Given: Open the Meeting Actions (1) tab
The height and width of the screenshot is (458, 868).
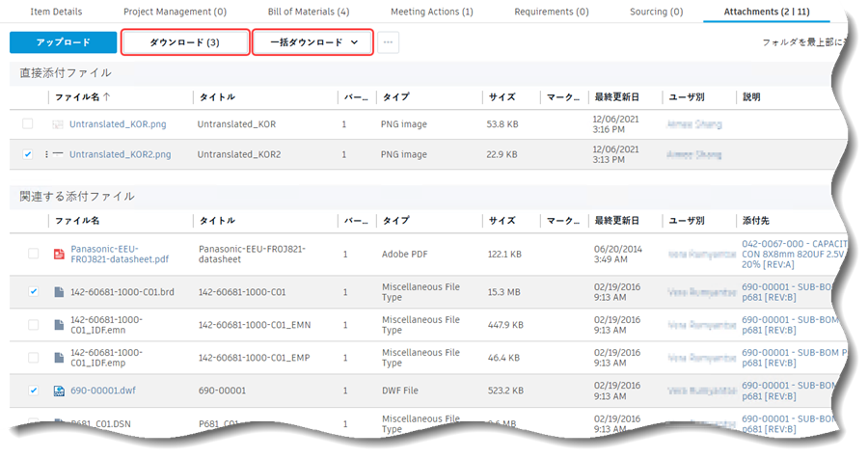Looking at the screenshot, I should point(432,12).
